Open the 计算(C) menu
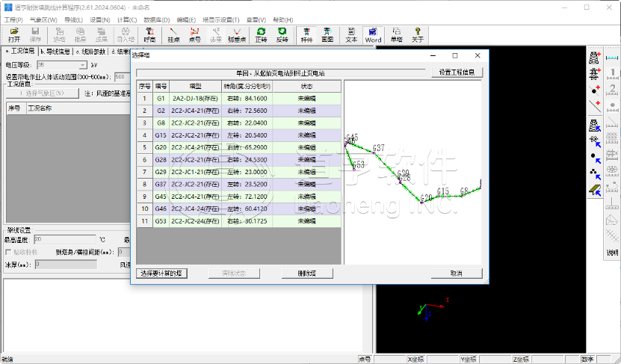This screenshot has height=364, width=621. [127, 19]
